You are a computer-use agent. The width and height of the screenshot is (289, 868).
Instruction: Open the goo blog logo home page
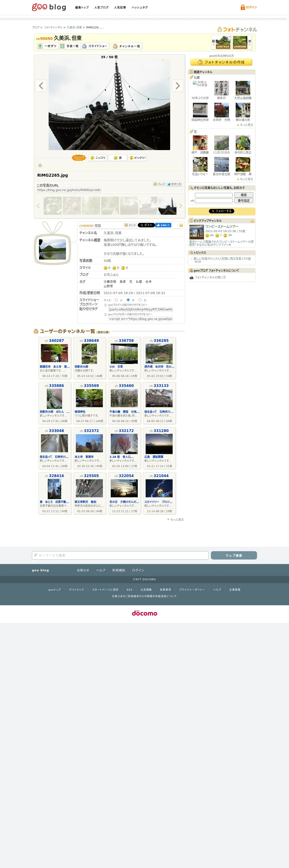tap(49, 7)
